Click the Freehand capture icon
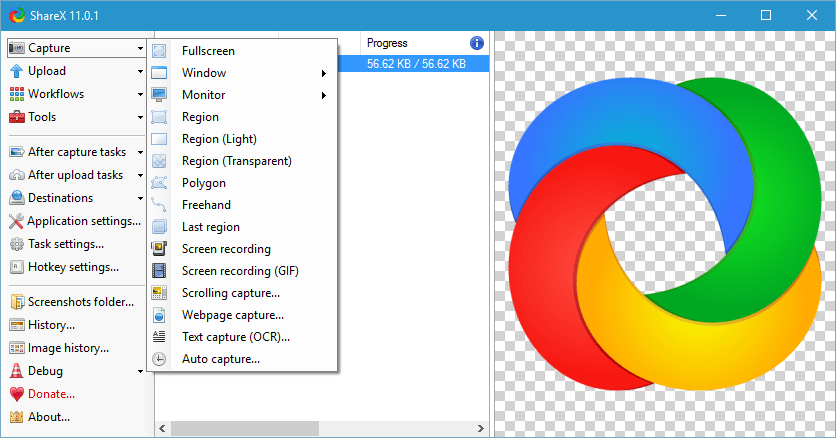The image size is (836, 438). (x=159, y=205)
